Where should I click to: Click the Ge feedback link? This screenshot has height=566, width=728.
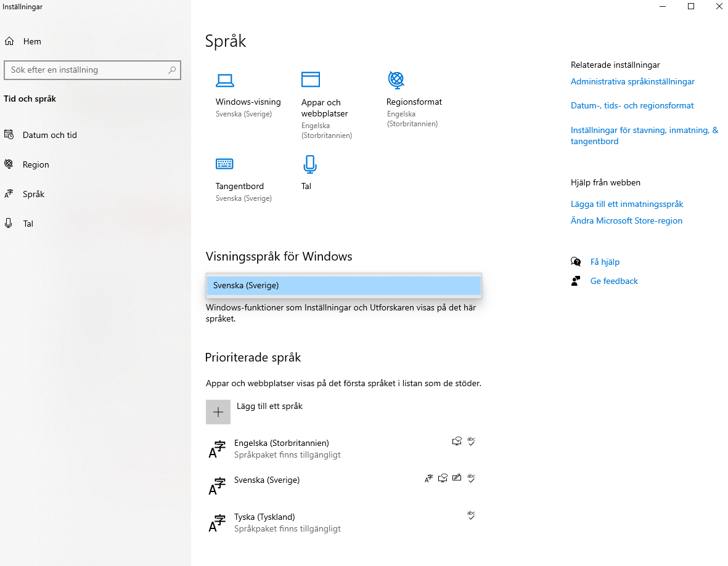coord(614,281)
